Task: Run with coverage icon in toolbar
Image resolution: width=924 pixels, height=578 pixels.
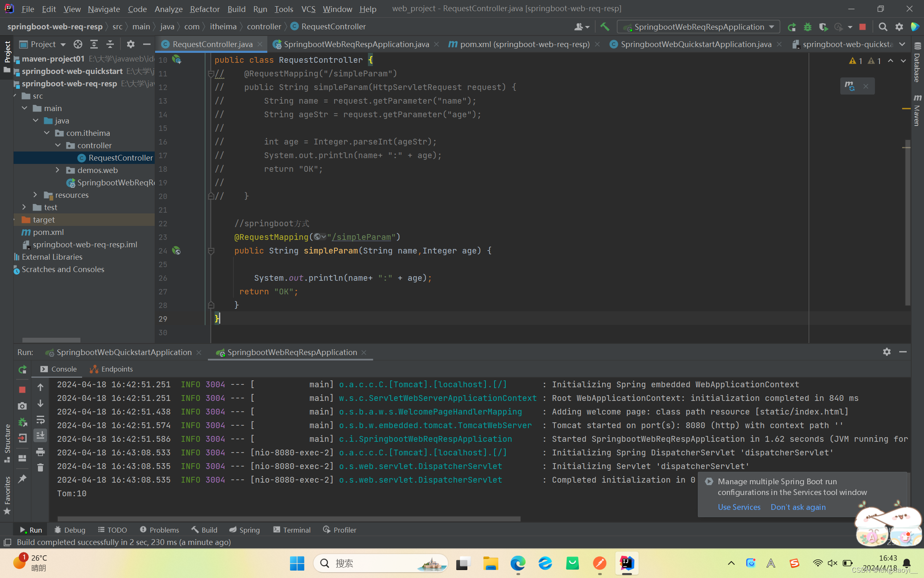Action: 823,27
